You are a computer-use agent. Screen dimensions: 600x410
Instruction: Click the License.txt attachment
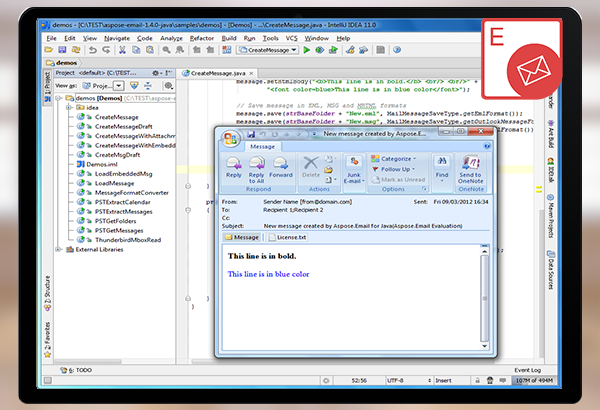click(x=288, y=237)
